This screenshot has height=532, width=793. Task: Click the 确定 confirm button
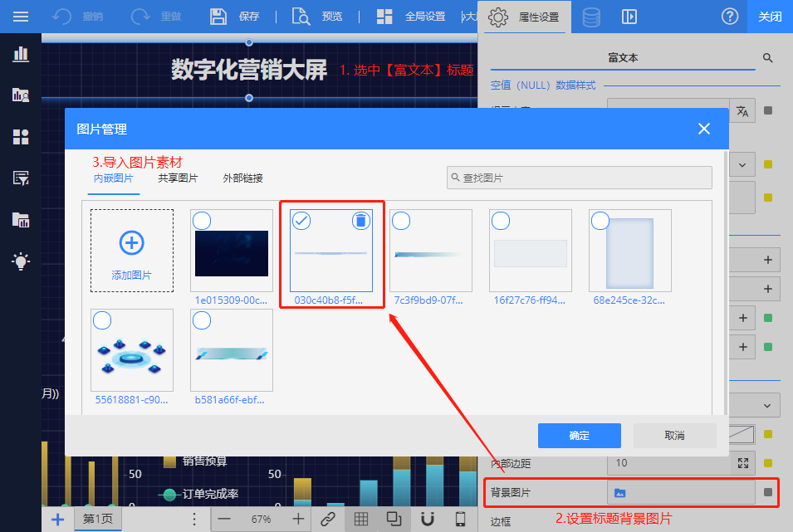click(579, 436)
